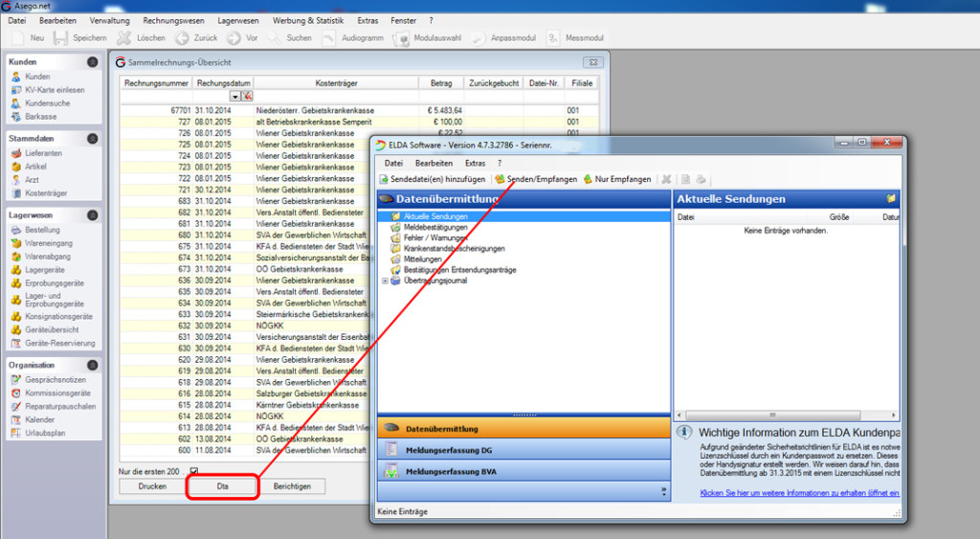980x539 pixels.
Task: Click the Speichern toolbar icon
Action: click(60, 38)
